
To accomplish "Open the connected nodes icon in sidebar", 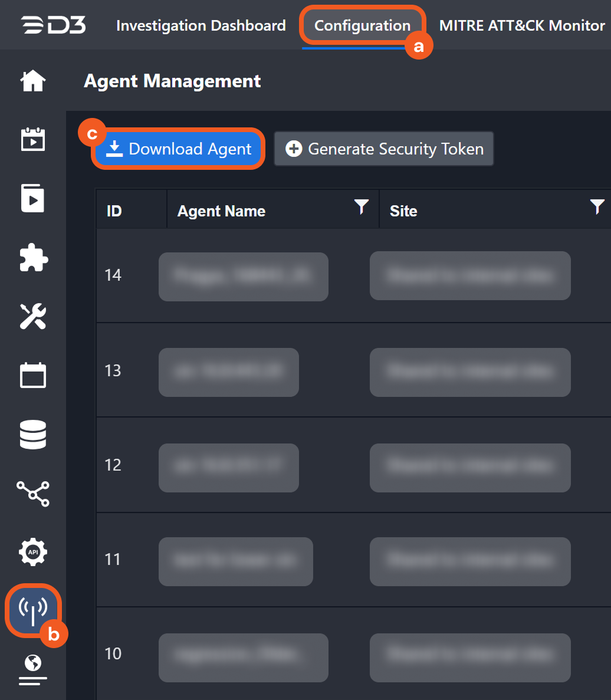I will 33,494.
